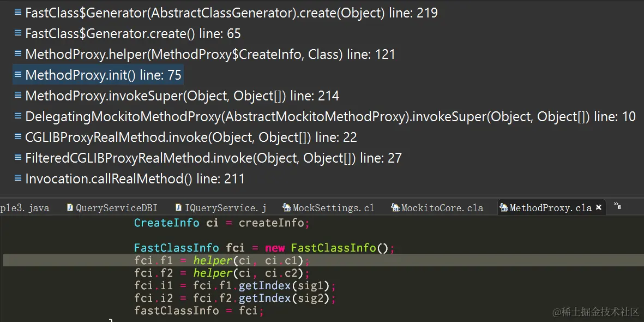The height and width of the screenshot is (322, 644).
Task: Click the Java file icon on QueryServiceDBI tab
Action: tap(70, 208)
